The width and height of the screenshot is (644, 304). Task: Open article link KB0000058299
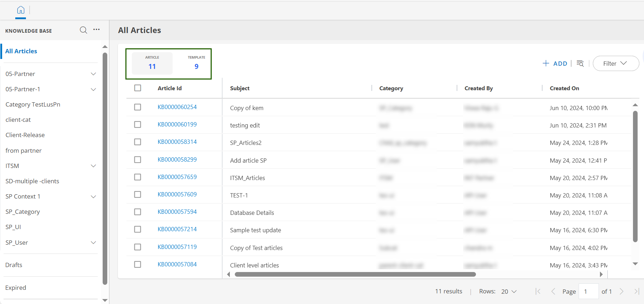point(177,159)
